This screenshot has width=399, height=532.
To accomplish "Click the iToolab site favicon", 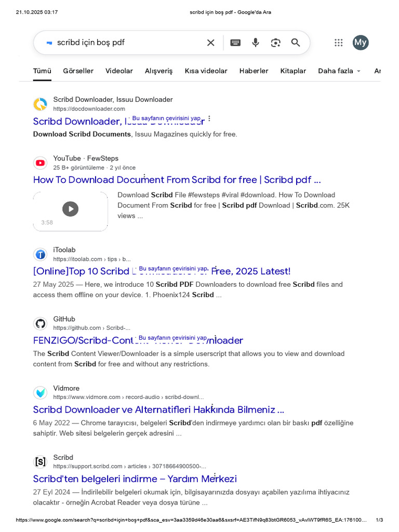I will (41, 255).
